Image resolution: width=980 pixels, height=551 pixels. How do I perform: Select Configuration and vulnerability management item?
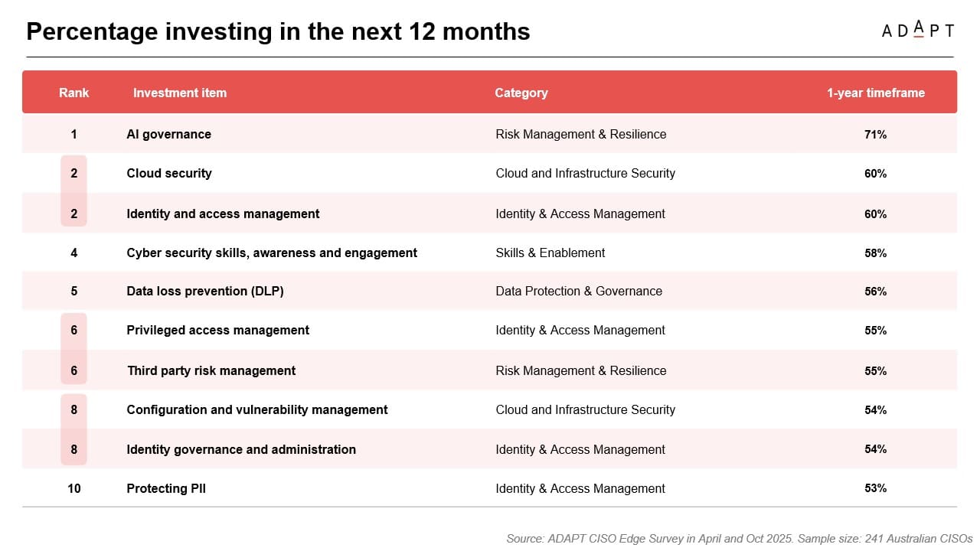click(257, 409)
